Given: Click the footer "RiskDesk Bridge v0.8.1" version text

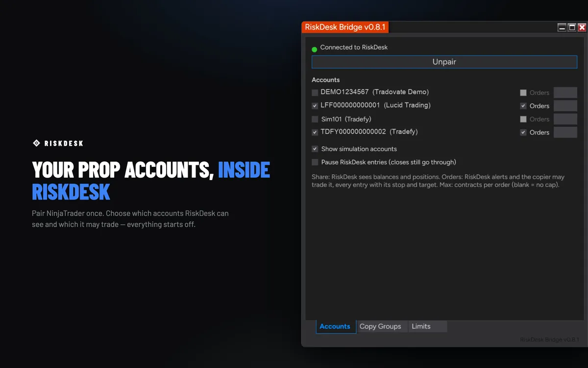Looking at the screenshot, I should [x=550, y=340].
